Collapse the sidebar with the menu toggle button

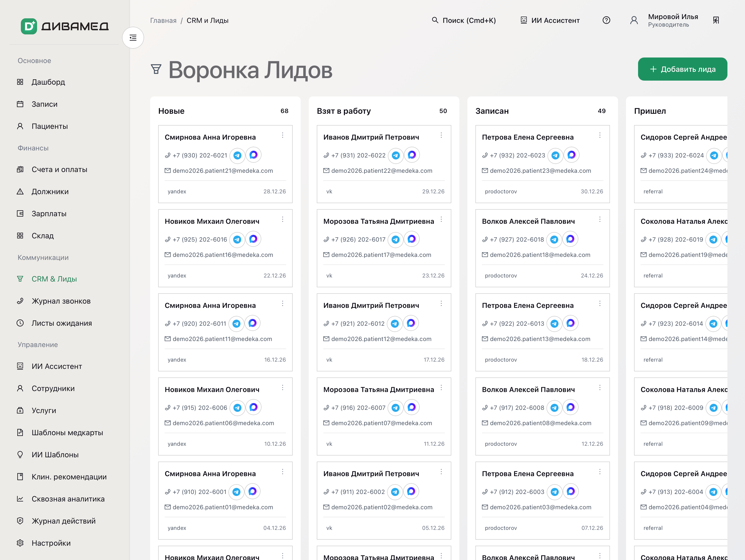[133, 38]
